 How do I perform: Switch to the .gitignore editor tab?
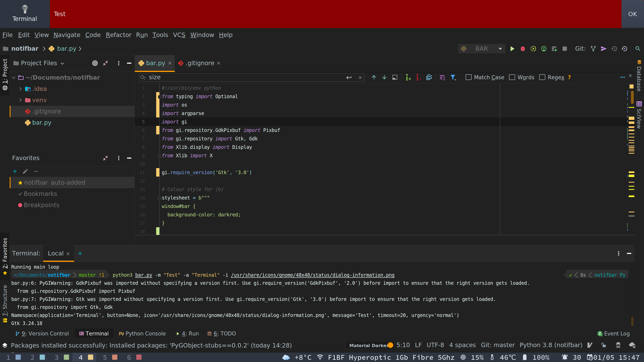coord(199,63)
